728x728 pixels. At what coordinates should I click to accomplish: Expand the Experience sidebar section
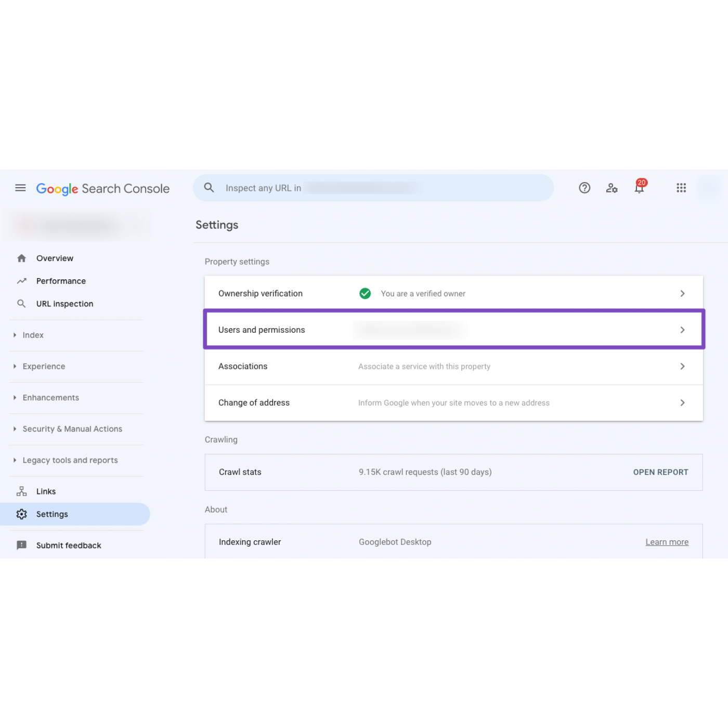(x=43, y=367)
